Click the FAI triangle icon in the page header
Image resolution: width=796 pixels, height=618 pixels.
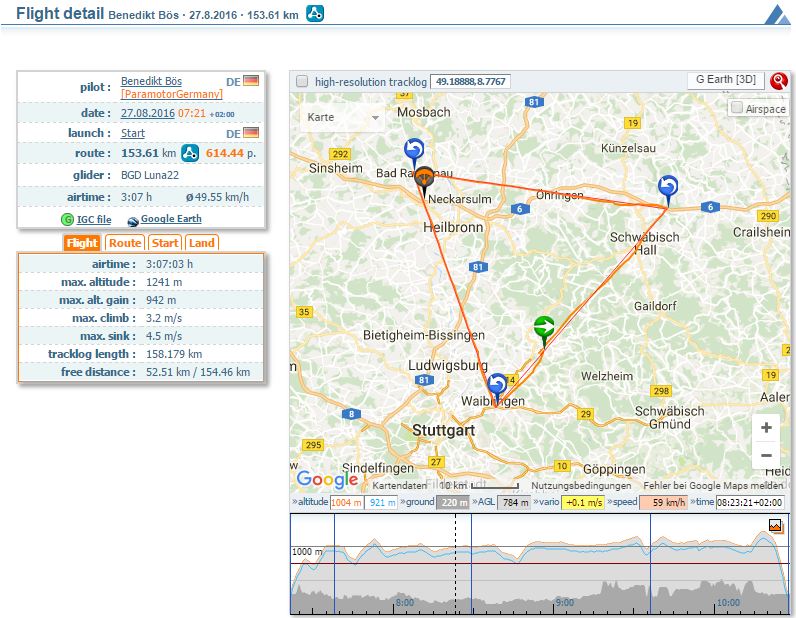(314, 14)
